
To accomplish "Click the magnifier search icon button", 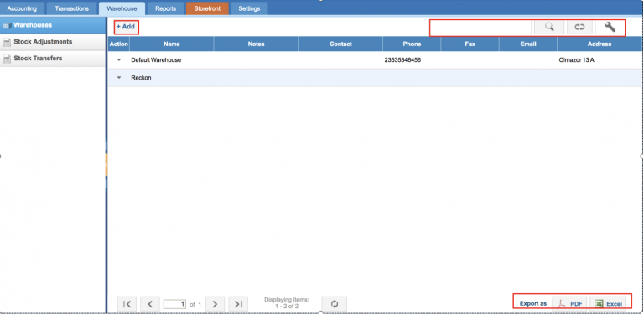I will tap(549, 27).
